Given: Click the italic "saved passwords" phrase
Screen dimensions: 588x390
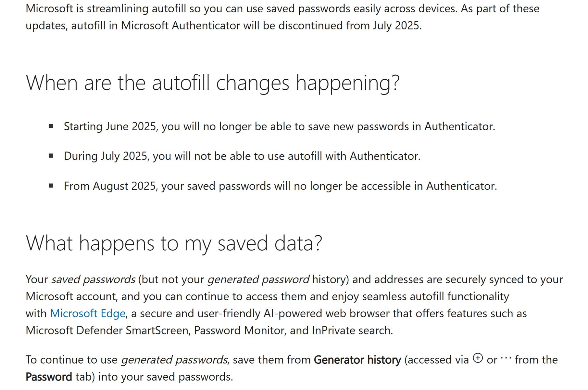Looking at the screenshot, I should coord(93,279).
